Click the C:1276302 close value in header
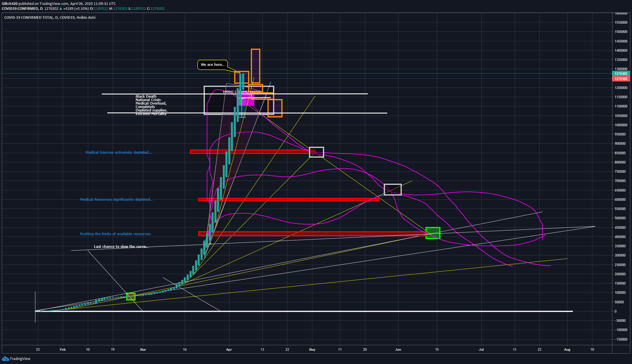This screenshot has height=364, width=632. (x=156, y=8)
